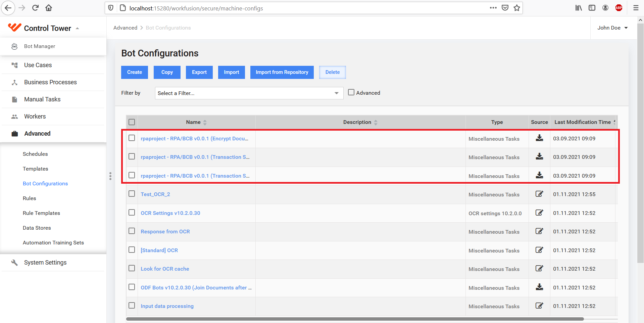Toggle the select-all checkbox in table header
644x323 pixels.
click(x=132, y=122)
